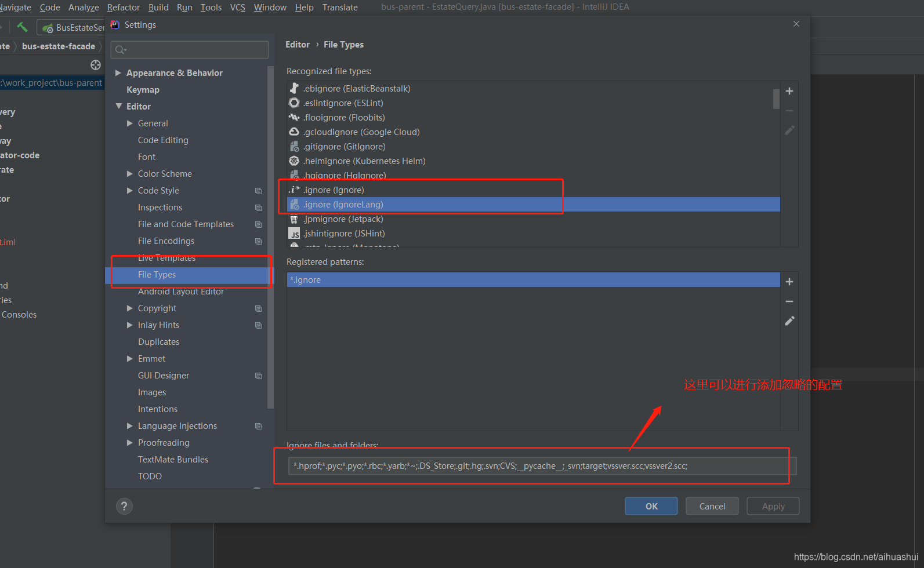The width and height of the screenshot is (924, 568).
Task: Expand the Color Scheme subsection
Action: point(130,173)
